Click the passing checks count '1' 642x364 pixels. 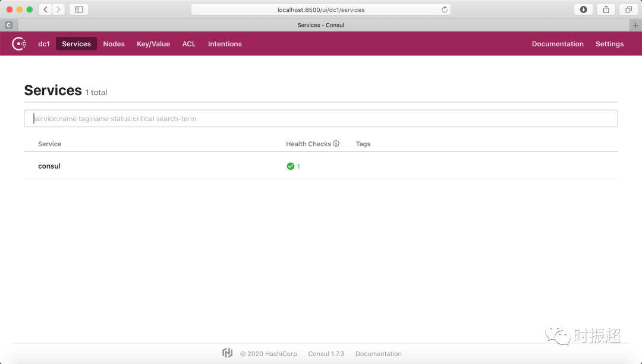coord(298,166)
